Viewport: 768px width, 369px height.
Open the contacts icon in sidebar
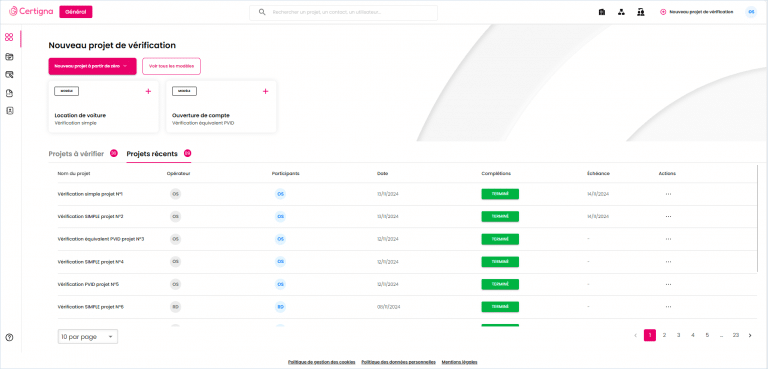(x=9, y=111)
